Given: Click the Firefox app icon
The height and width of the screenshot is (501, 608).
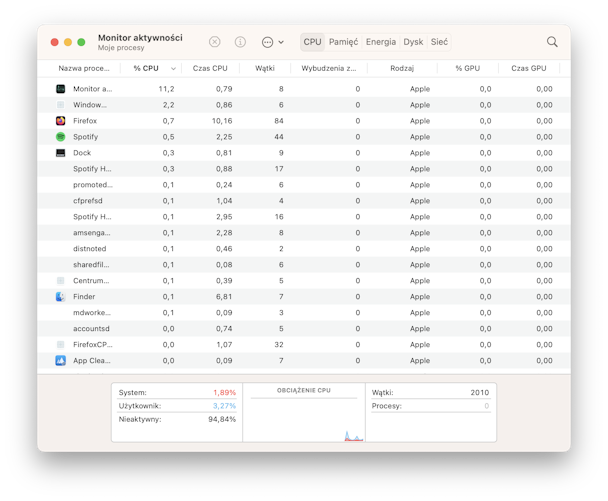Looking at the screenshot, I should (60, 121).
